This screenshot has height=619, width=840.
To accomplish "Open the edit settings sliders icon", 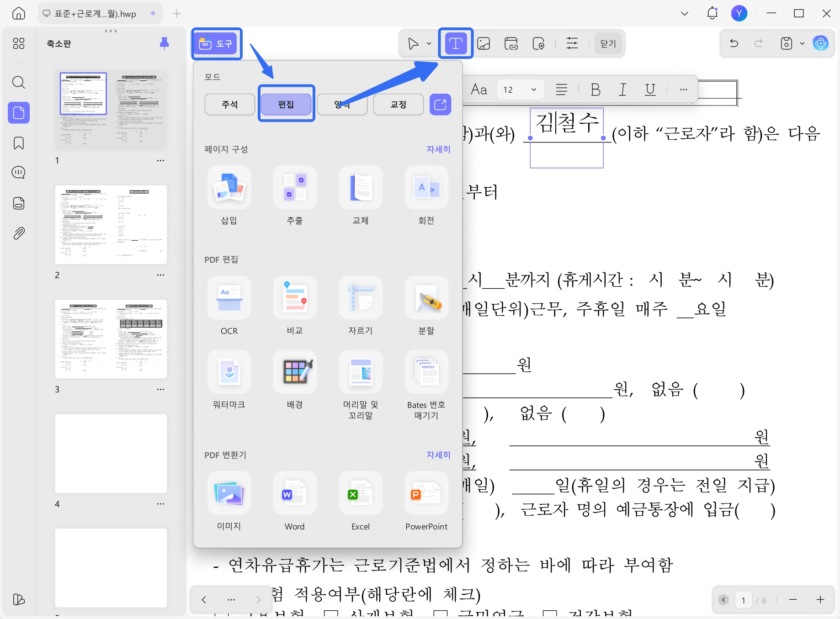I will [x=572, y=43].
